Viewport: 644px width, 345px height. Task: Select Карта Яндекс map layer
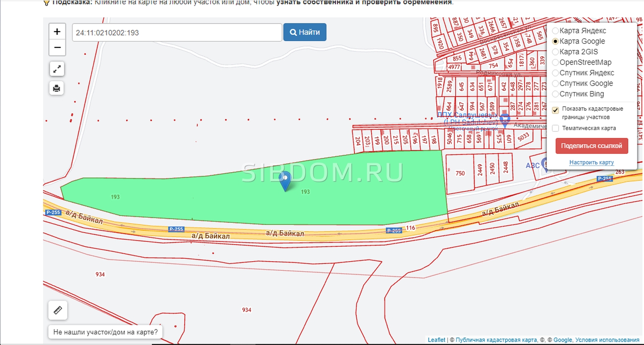[555, 31]
